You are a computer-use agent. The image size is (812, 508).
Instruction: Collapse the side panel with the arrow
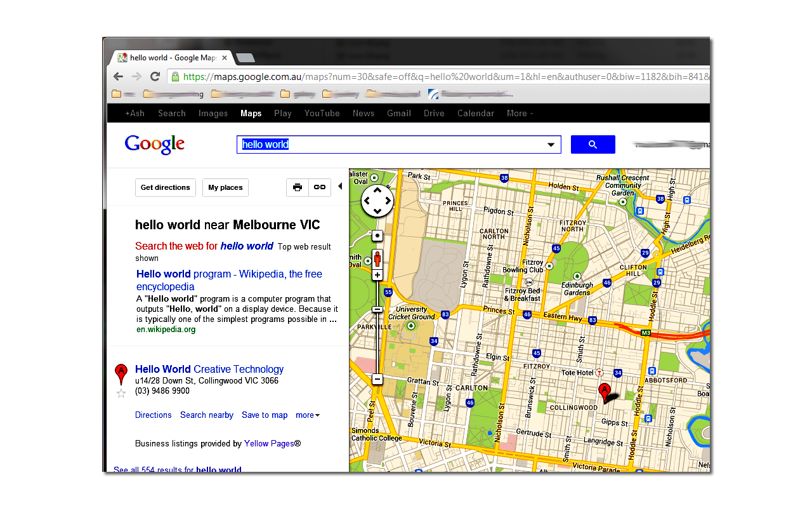pos(340,186)
